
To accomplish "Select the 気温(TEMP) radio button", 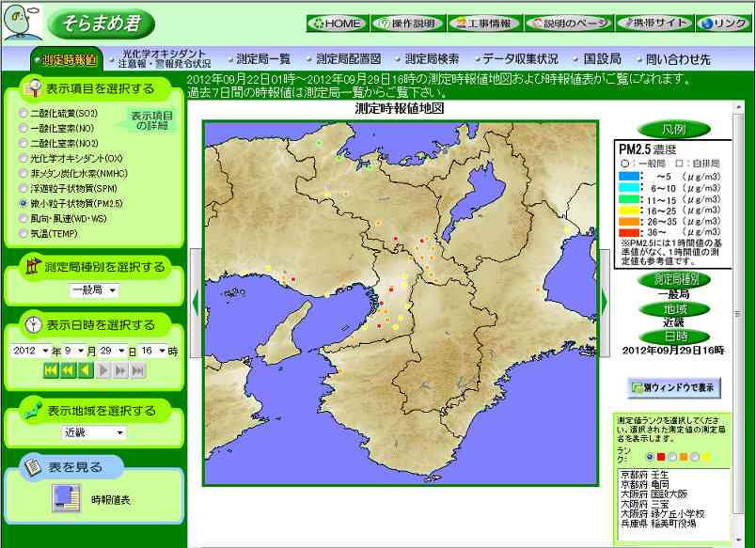I will [x=24, y=232].
